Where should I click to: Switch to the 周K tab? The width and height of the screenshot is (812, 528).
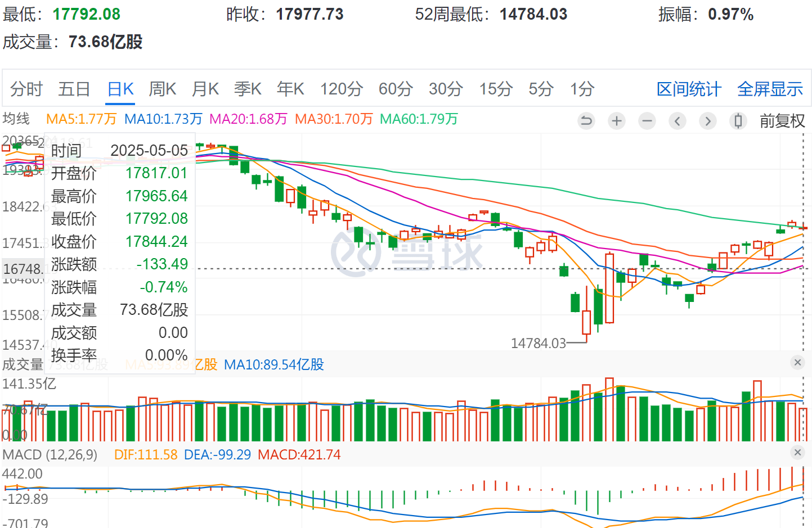(x=163, y=89)
